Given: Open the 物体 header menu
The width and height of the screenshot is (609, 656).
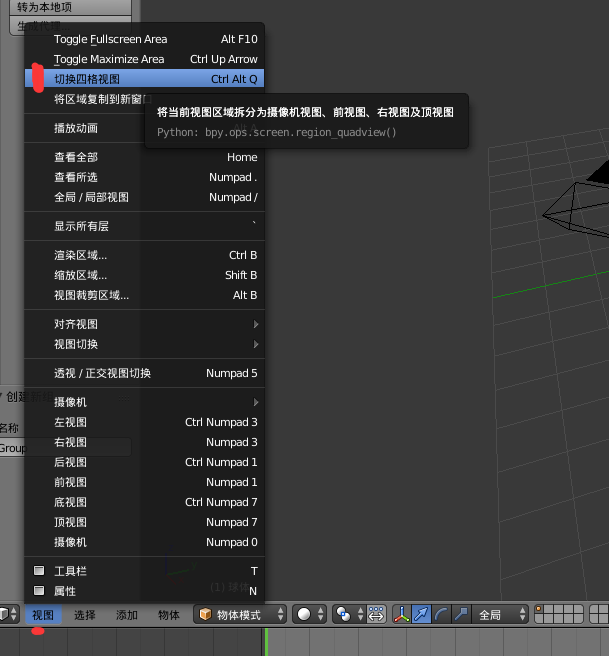Looking at the screenshot, I should (x=169, y=615).
